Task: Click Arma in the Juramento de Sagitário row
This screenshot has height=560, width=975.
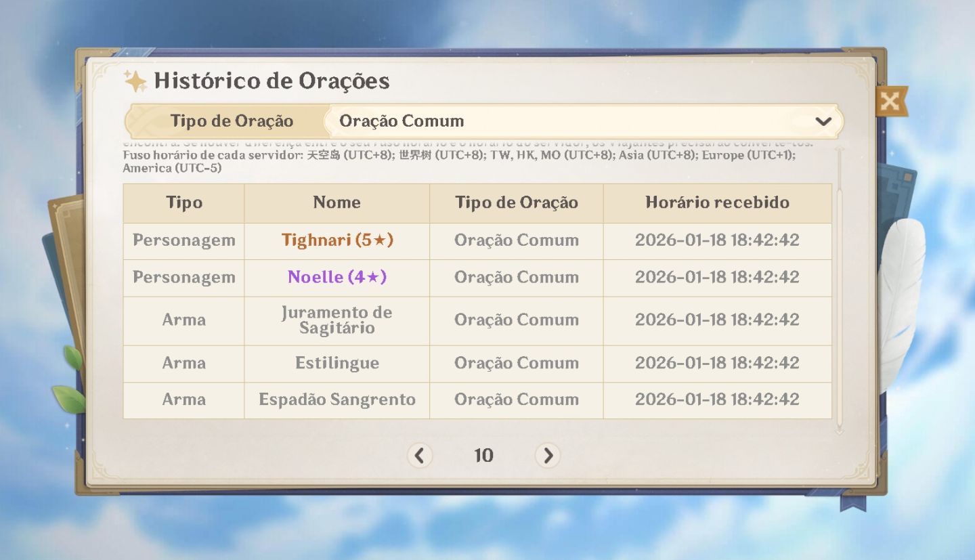Action: pos(184,320)
